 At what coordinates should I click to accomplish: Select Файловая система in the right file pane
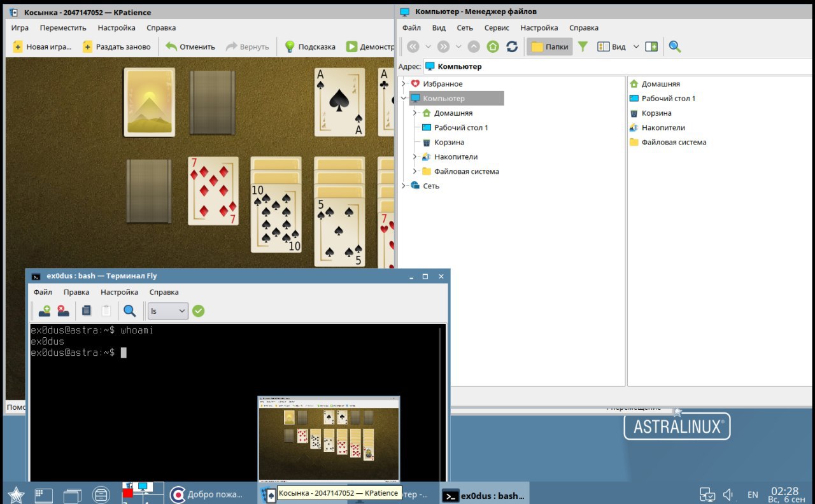pos(668,143)
